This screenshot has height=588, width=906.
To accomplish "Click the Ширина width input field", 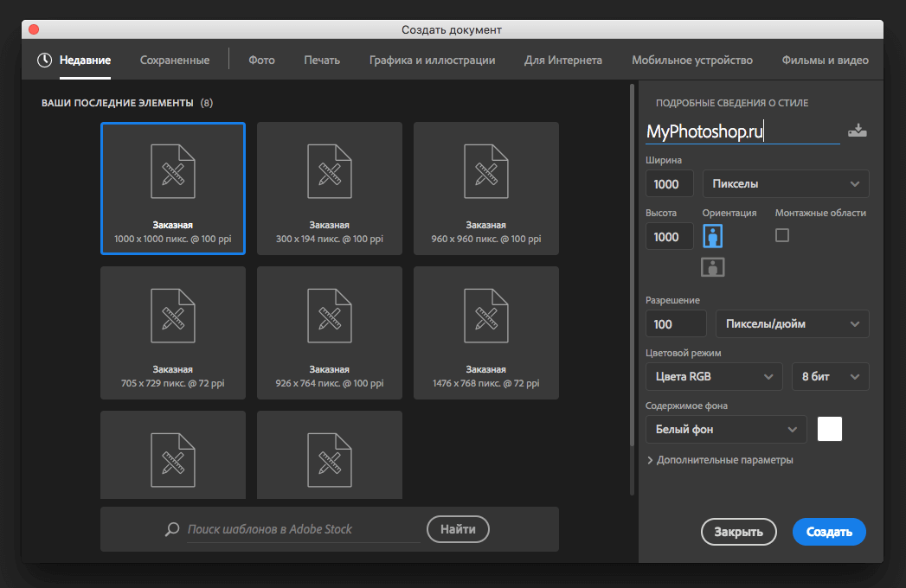I will 669,184.
